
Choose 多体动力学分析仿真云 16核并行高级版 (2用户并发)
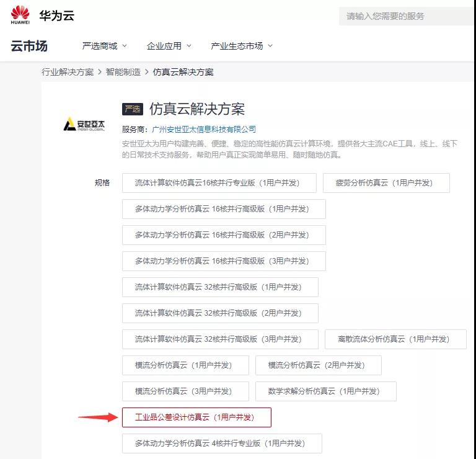coord(224,235)
